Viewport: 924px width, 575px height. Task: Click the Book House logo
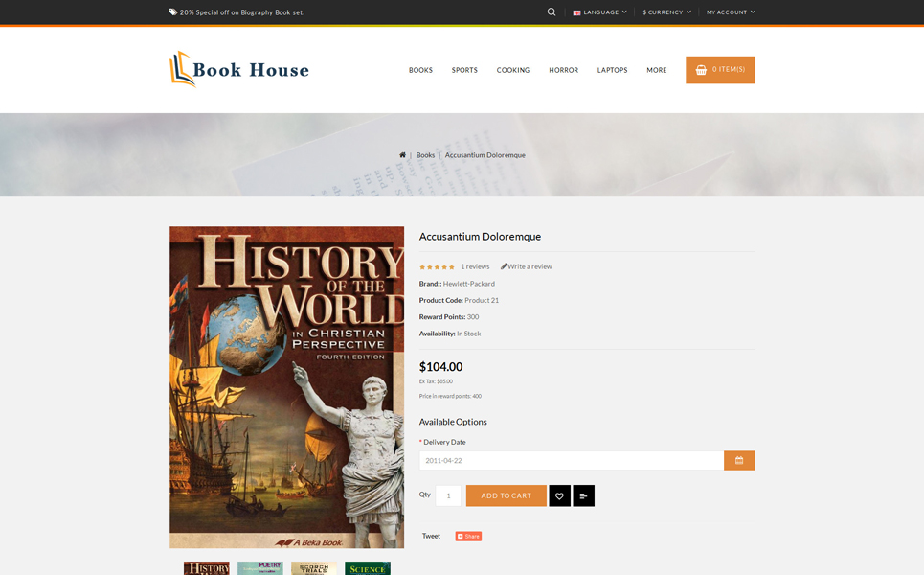[x=239, y=70]
